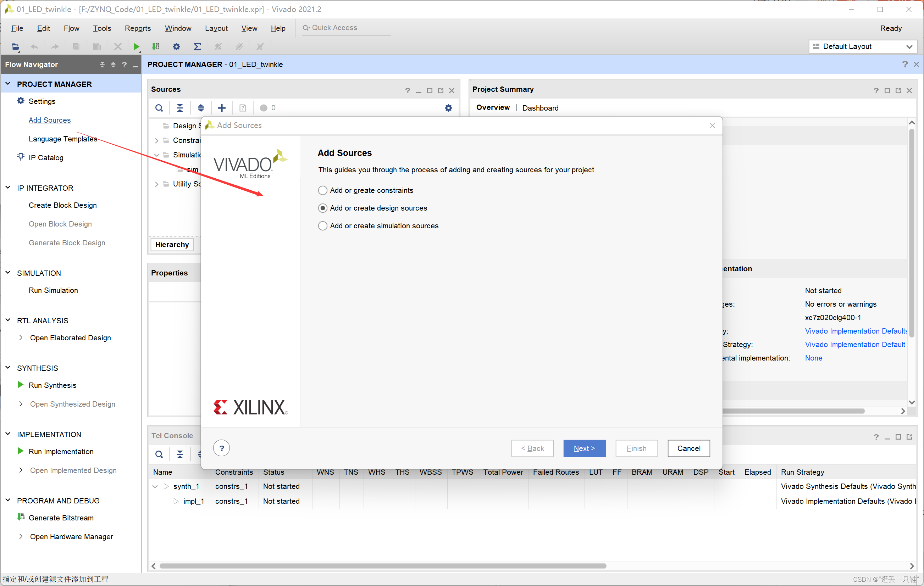Click Run Implementation in Flow Navigator
This screenshot has height=586, width=924.
[x=61, y=452]
